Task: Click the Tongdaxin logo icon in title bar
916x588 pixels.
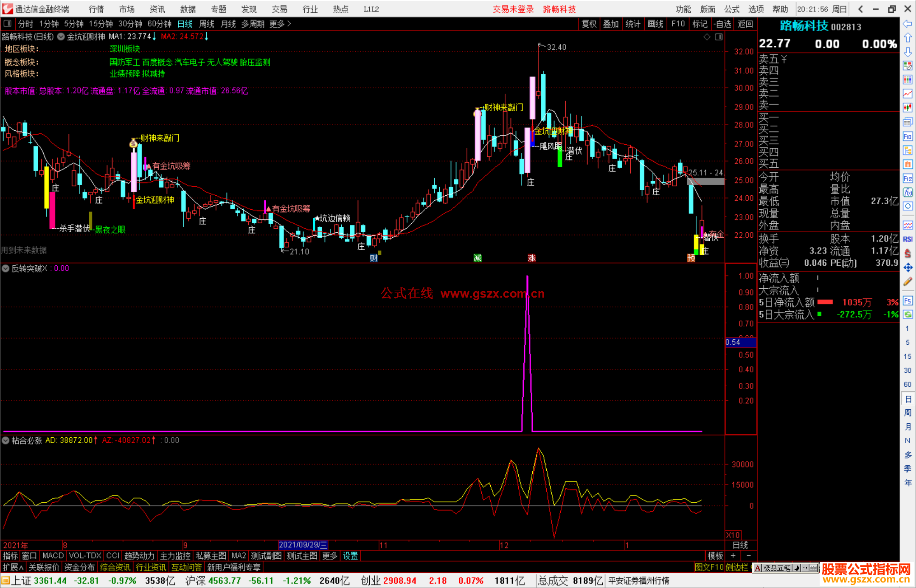Action: [x=8, y=9]
